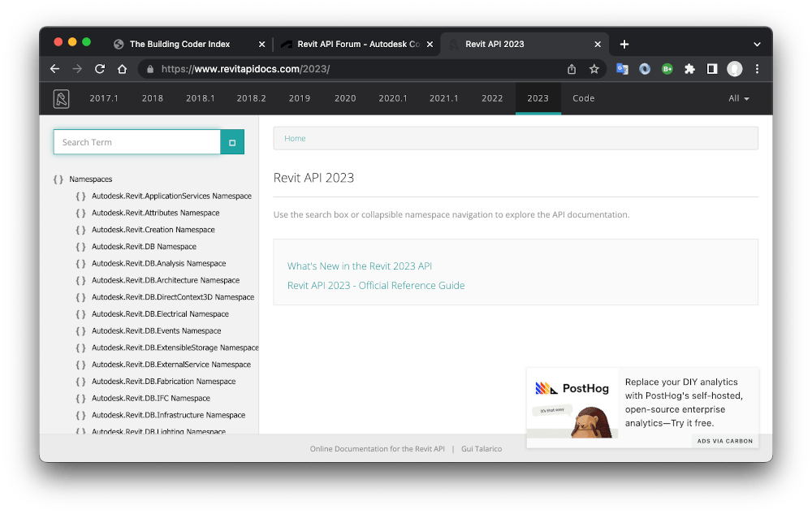This screenshot has width=812, height=514.
Task: Expand Autodesk.Revit.DB Namespace via its {} icon
Action: click(x=80, y=246)
